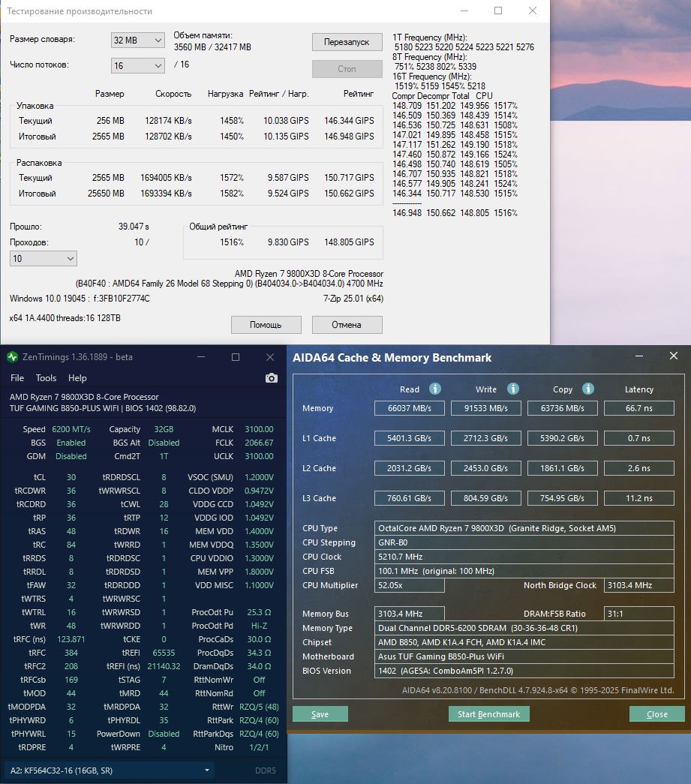
Task: Click the unpacking Текущий speed 1694005 KB/s
Action: tap(166, 178)
